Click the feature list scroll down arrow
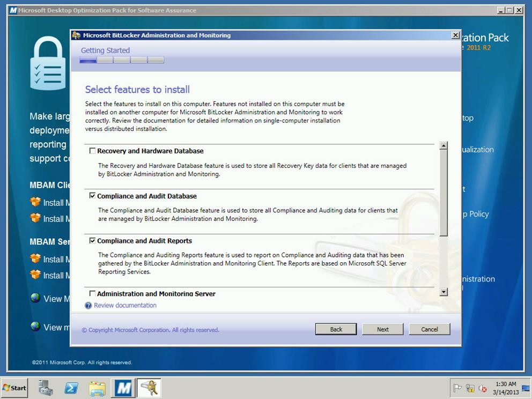The height and width of the screenshot is (399, 532). click(444, 292)
